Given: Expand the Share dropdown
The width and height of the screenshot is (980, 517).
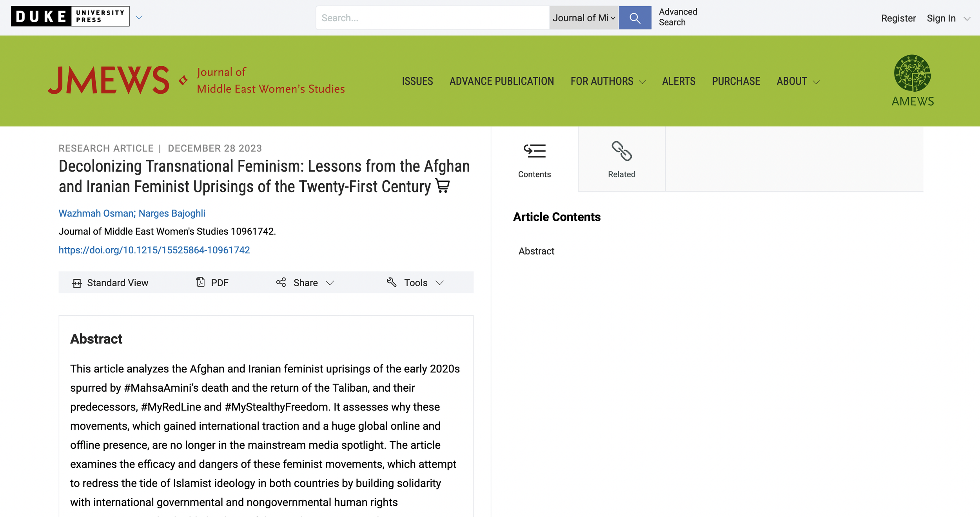Looking at the screenshot, I should pyautogui.click(x=305, y=283).
